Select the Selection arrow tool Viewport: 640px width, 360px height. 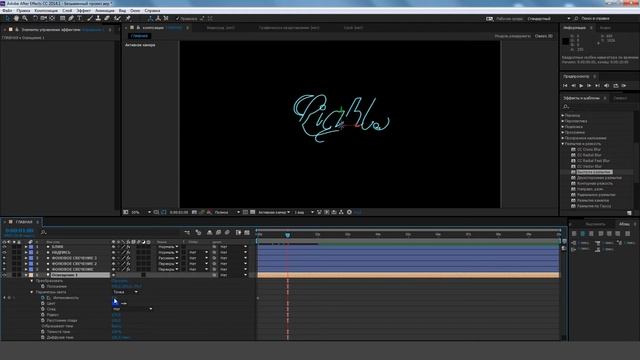pyautogui.click(x=8, y=18)
